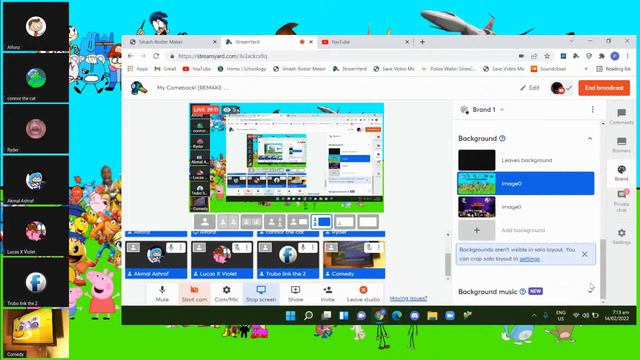Screen dimensions: 640x360
Task: Open File Explorer from taskbar
Action: tap(432, 315)
